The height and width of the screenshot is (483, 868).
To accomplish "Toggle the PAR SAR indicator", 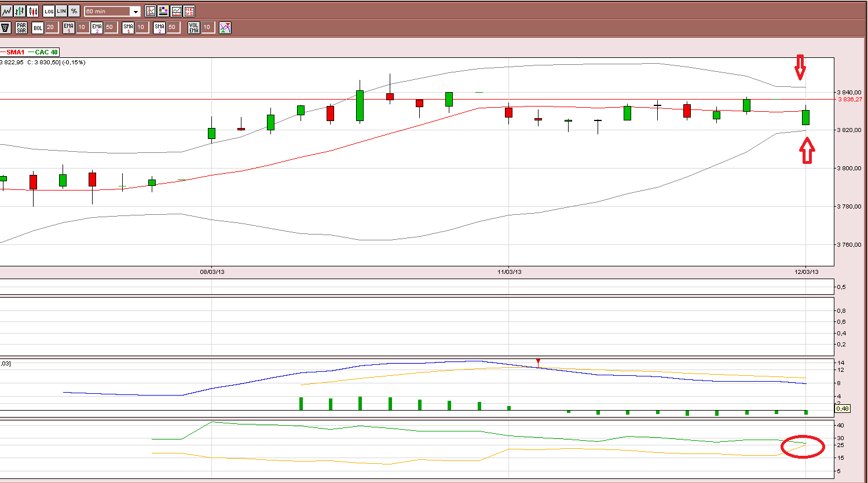I will tap(21, 27).
